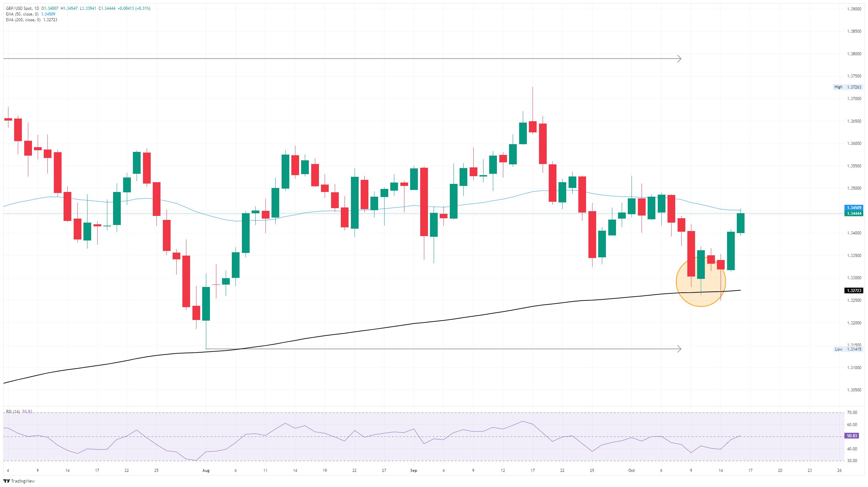Click the Low 1.31415 label
The height and width of the screenshot is (487, 868).
tap(848, 349)
